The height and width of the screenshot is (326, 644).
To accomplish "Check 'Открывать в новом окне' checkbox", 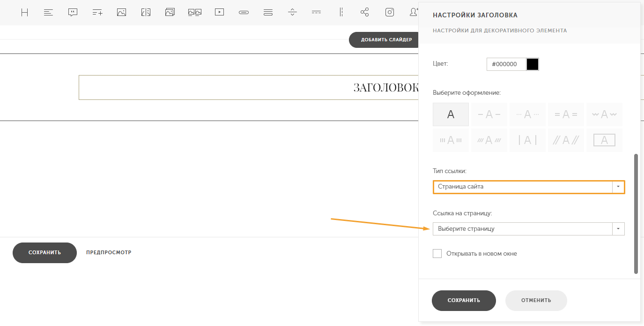I will 437,254.
